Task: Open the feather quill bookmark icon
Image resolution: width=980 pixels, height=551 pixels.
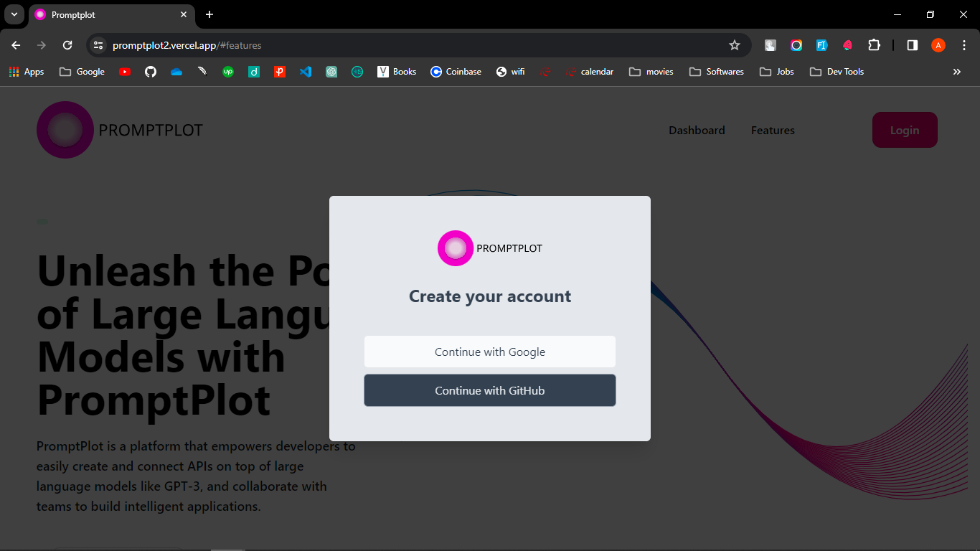Action: (x=202, y=72)
